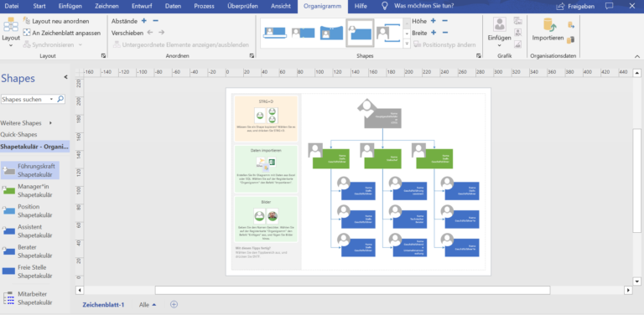This screenshot has height=315, width=644.
Task: Click the Freigeben share icon
Action: 561,6
